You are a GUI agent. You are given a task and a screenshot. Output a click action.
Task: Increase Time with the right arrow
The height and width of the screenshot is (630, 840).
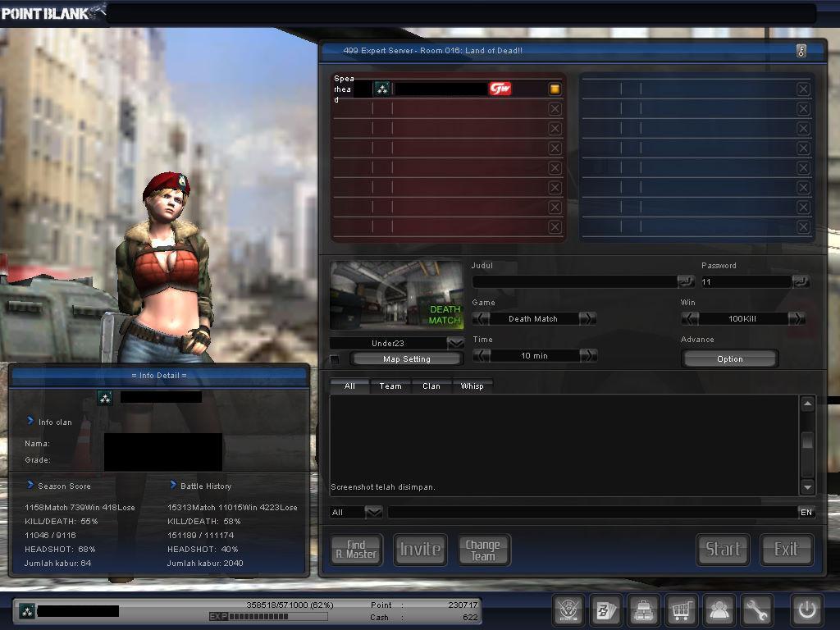(x=589, y=356)
